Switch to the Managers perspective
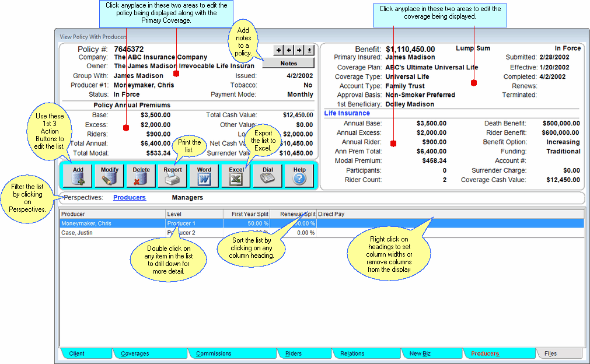 pyautogui.click(x=187, y=198)
